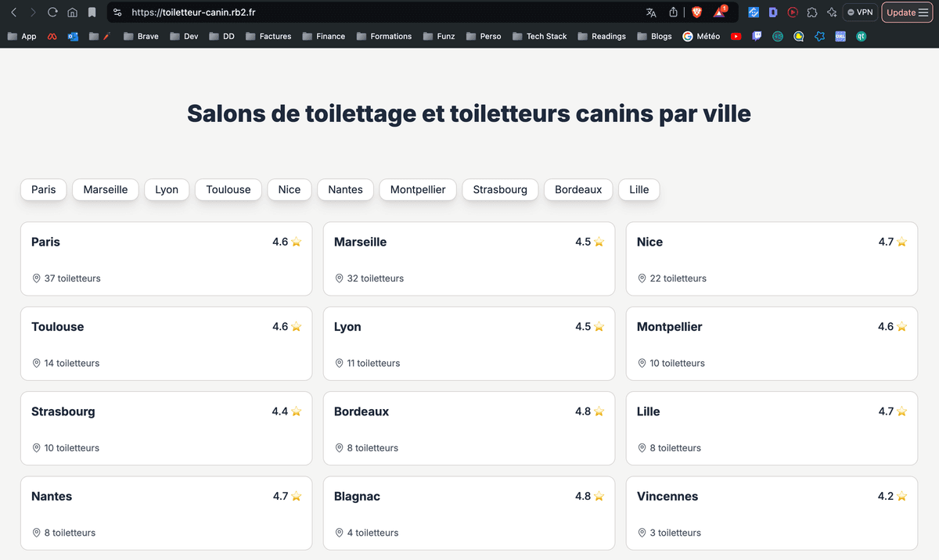Click the share icon in address bar

[674, 13]
